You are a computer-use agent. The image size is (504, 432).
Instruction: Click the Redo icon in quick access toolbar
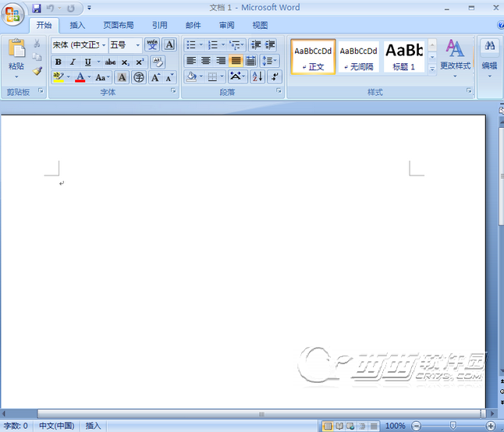coord(71,9)
